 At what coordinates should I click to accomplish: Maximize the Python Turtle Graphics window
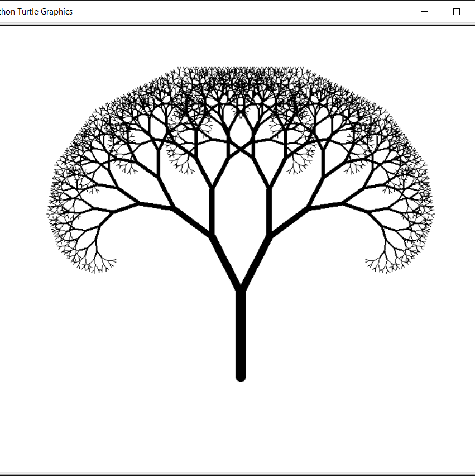coord(456,12)
